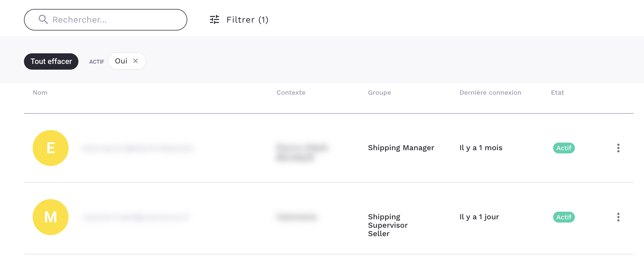Focus the Rechercher search field

114,20
